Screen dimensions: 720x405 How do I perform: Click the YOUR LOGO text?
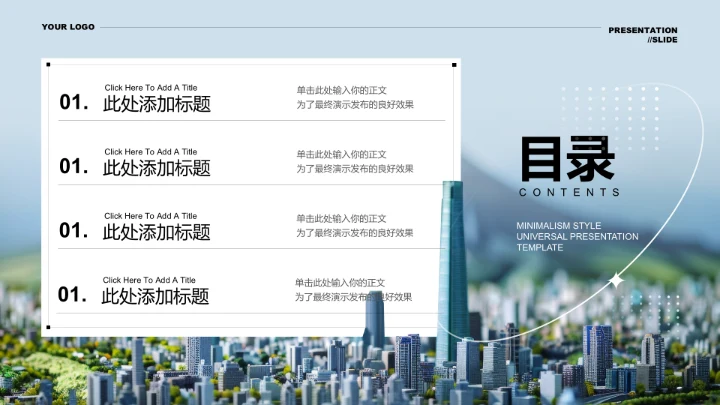point(68,27)
